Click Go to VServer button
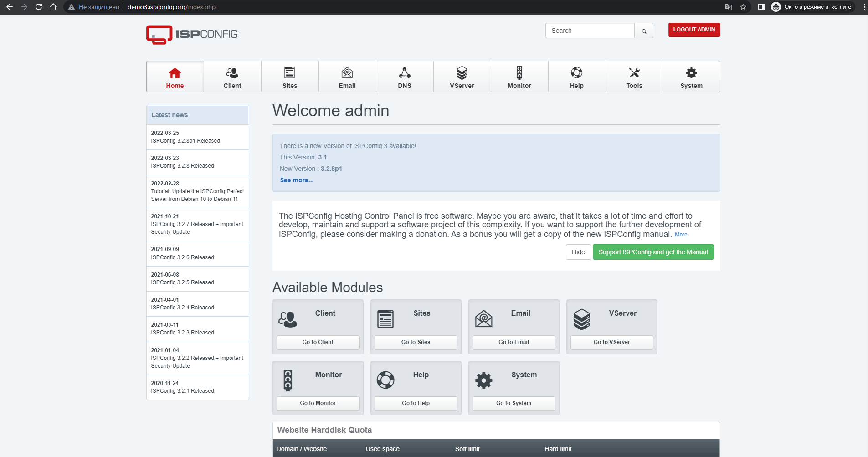Image resolution: width=868 pixels, height=457 pixels. [612, 342]
